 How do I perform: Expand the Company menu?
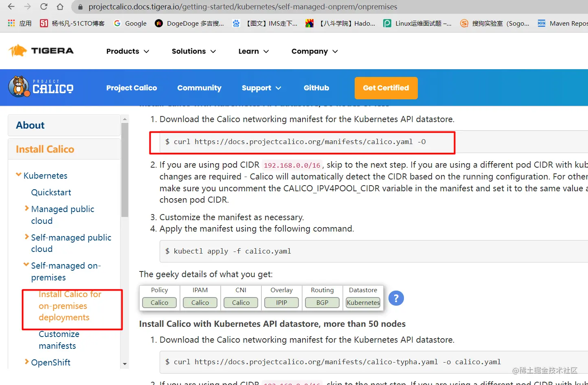click(x=315, y=51)
